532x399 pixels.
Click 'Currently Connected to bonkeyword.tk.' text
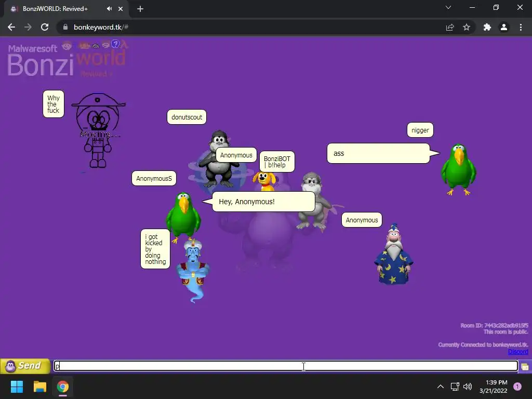pyautogui.click(x=483, y=345)
